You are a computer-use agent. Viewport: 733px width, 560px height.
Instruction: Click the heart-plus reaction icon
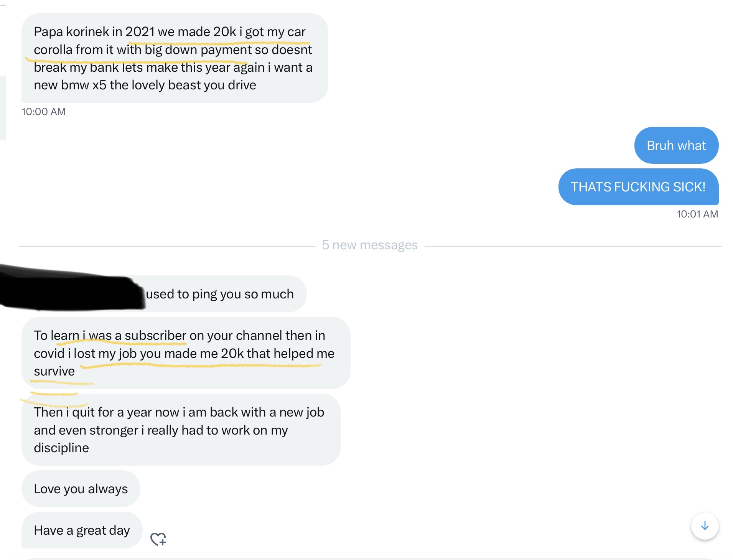click(x=158, y=539)
